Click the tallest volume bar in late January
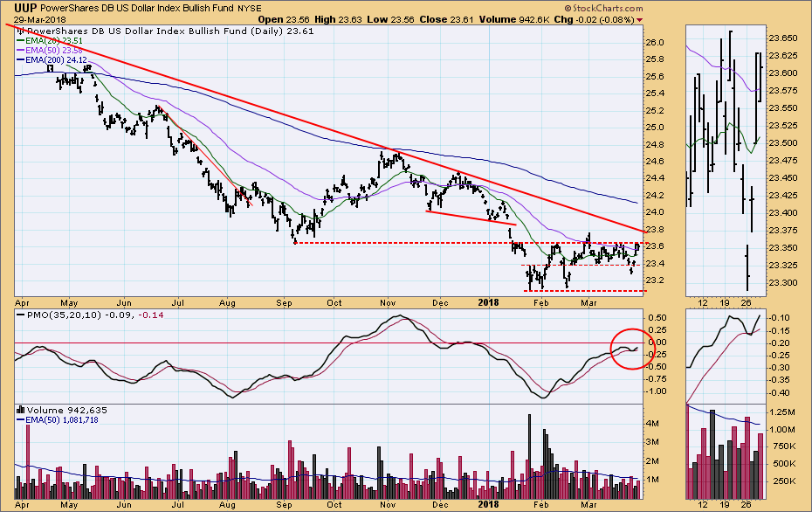Image resolution: width=812 pixels, height=512 pixels. [x=529, y=456]
